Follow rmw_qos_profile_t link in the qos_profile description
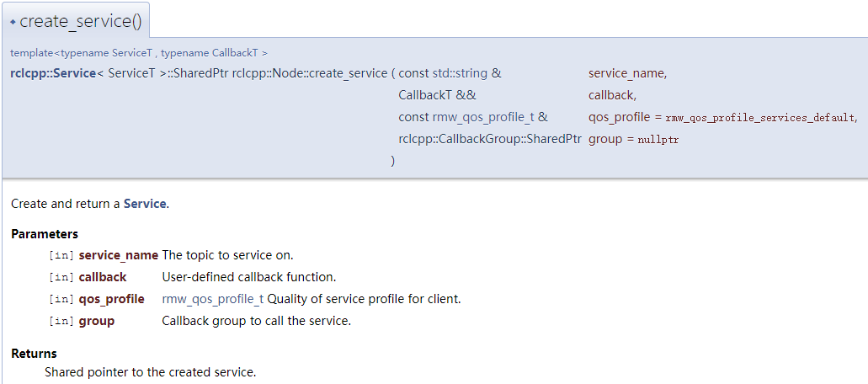 point(212,299)
